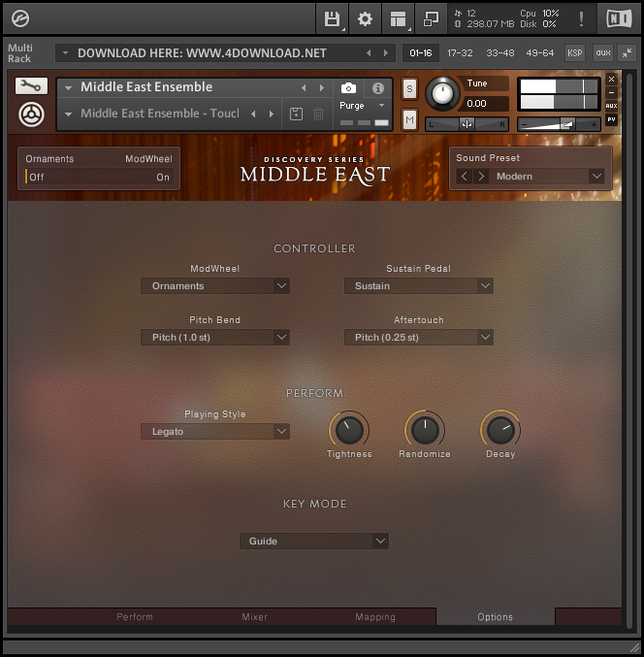Mute the instrument with M button

coord(409,120)
